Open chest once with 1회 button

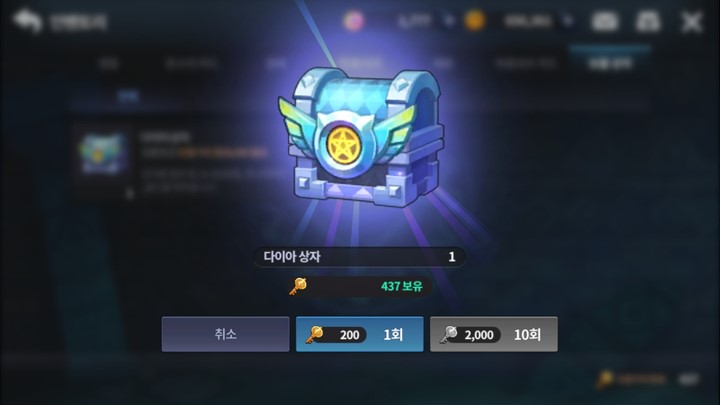click(360, 334)
